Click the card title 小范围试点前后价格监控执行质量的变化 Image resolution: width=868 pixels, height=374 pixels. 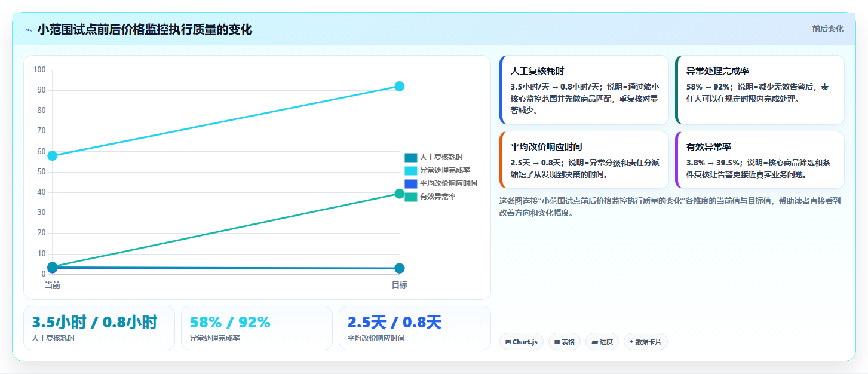pyautogui.click(x=145, y=29)
